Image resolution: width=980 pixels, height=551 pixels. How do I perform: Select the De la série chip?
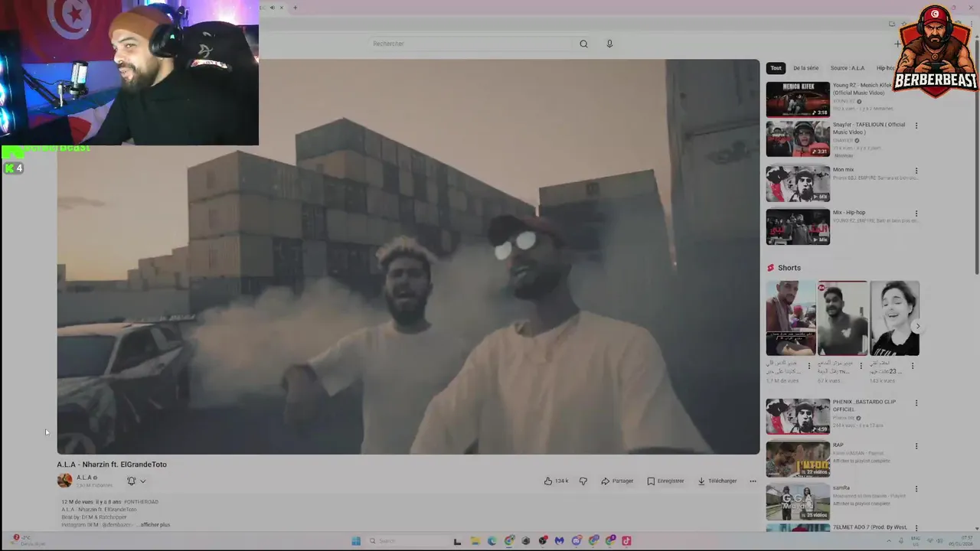[805, 68]
